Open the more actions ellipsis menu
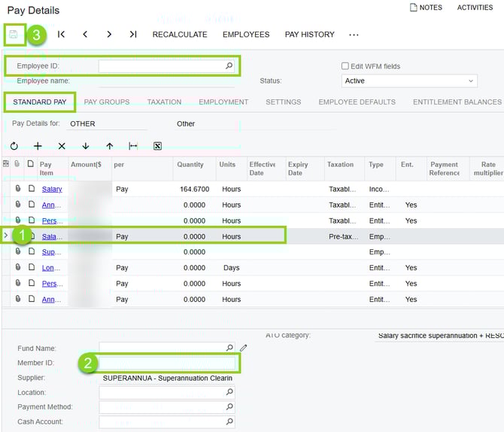 [354, 35]
